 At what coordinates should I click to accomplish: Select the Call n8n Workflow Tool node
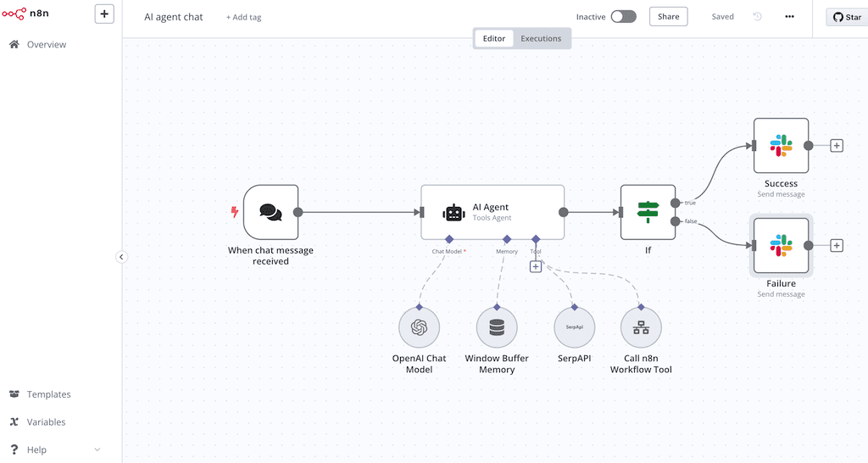[641, 327]
